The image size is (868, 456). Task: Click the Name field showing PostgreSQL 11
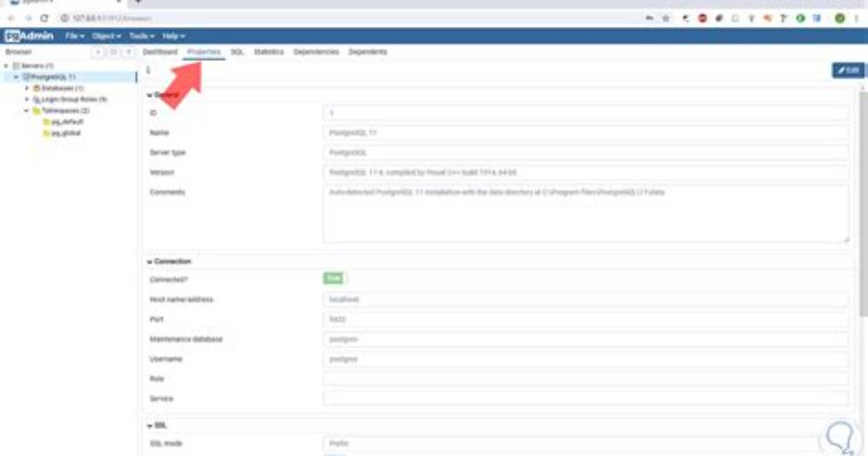[x=586, y=133]
